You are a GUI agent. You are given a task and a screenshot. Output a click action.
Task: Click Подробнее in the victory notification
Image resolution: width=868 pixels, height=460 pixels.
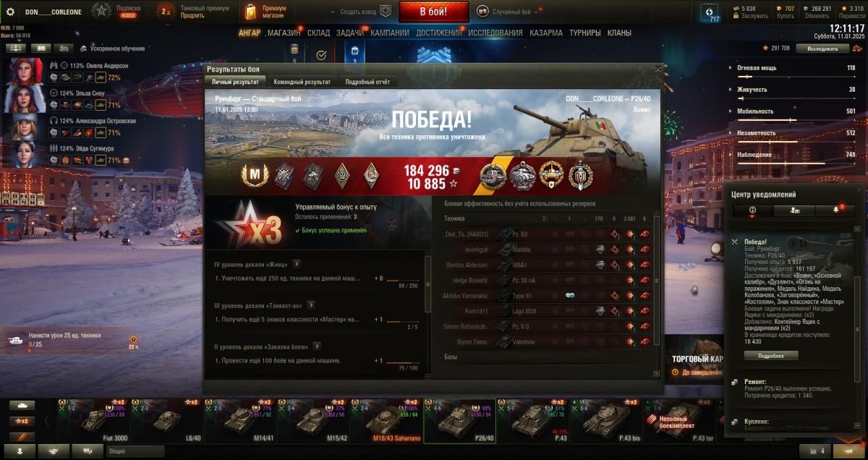point(771,355)
